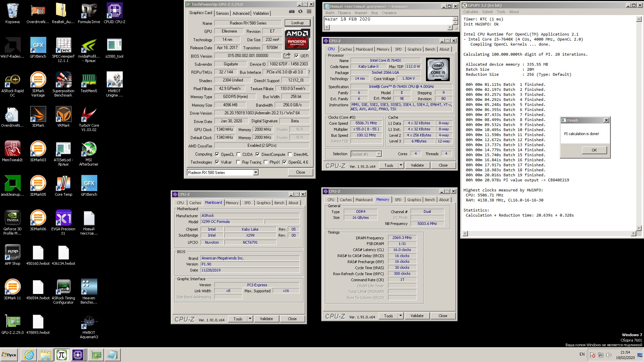Launch Heaven Benchmark desktop shortcut
Screen dimensions: 644x362
pyautogui.click(x=89, y=292)
